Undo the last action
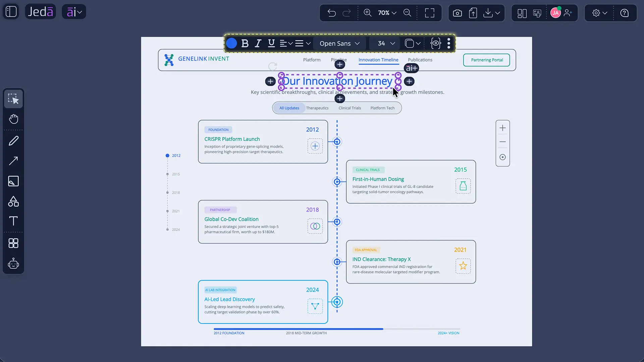 (332, 13)
